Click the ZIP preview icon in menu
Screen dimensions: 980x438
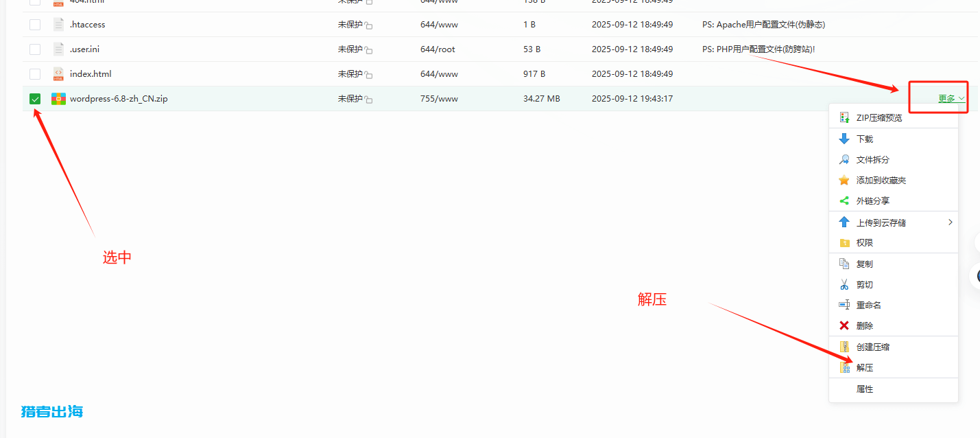pos(844,118)
